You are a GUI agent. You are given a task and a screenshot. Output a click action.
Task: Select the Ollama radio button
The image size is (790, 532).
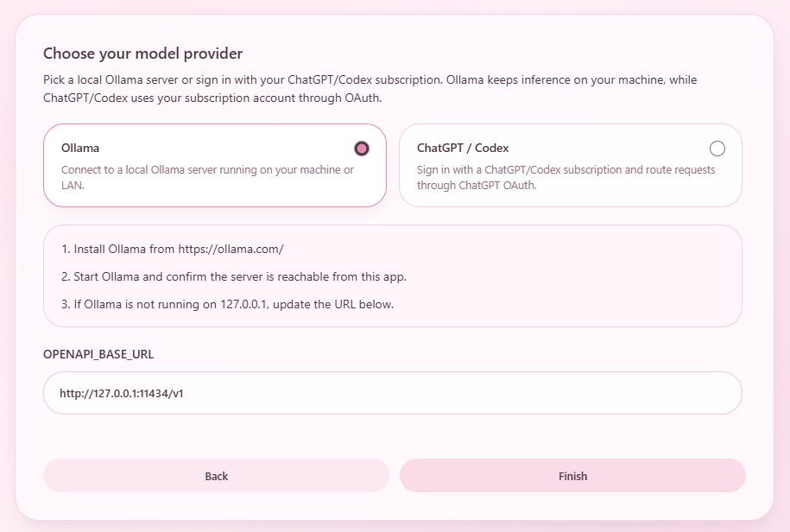[361, 148]
